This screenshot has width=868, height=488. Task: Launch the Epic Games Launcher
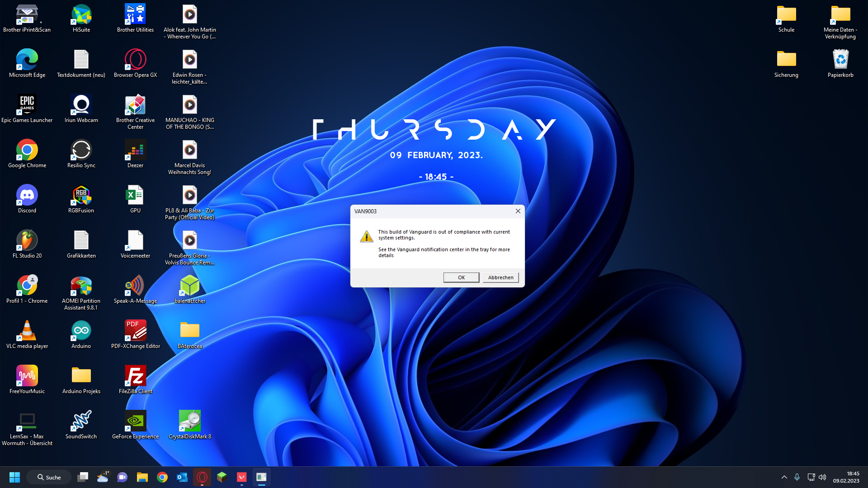coord(27,105)
